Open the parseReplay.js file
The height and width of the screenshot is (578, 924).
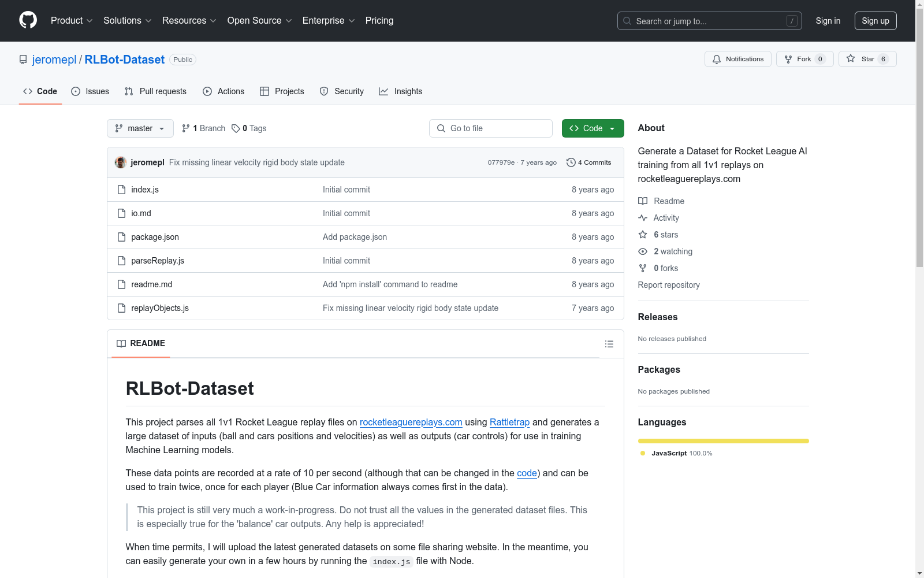point(158,261)
